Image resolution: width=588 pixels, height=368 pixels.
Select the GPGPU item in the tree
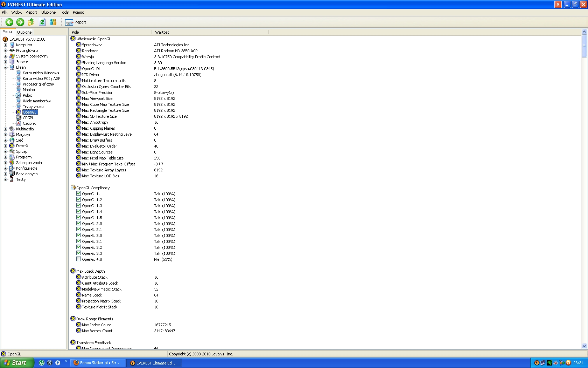click(28, 118)
